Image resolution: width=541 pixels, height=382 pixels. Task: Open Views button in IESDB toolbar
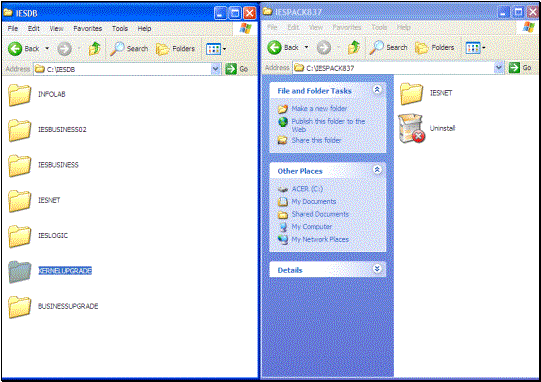tap(213, 49)
